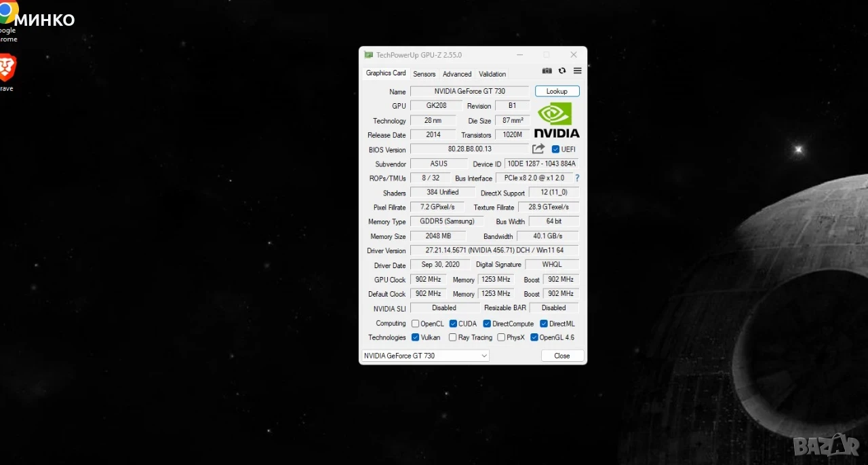Toggle the OpenGL 4.6 checkbox

[x=534, y=337]
